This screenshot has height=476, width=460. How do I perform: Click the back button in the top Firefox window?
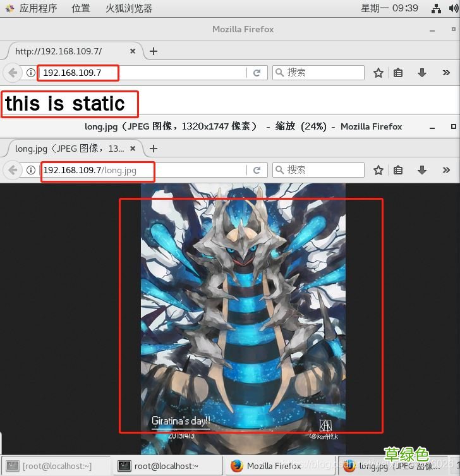click(x=13, y=73)
